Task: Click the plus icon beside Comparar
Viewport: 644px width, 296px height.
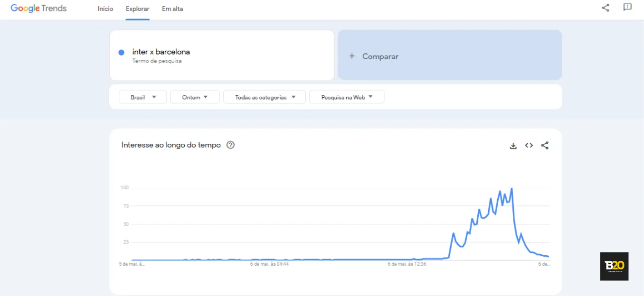Action: 352,56
